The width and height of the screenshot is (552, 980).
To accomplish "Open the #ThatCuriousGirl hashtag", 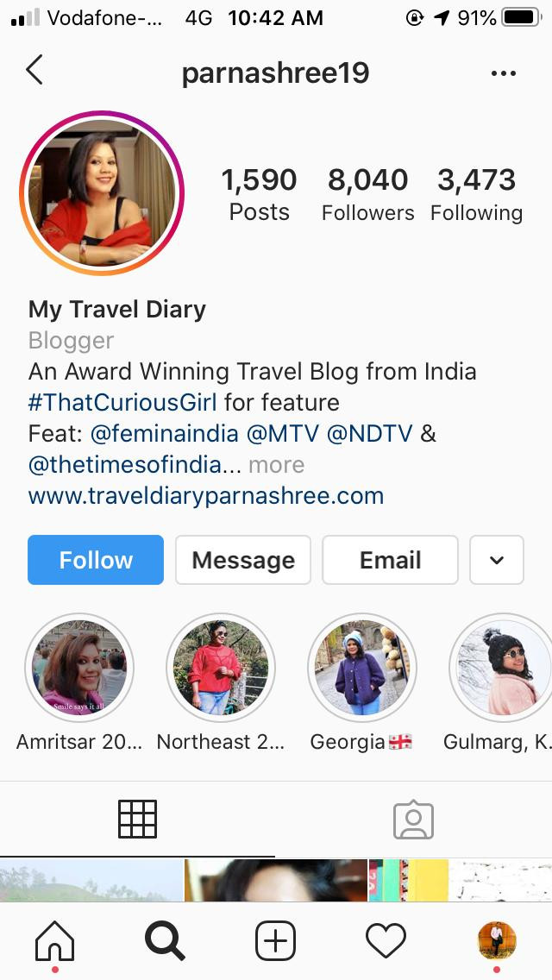I will pyautogui.click(x=122, y=402).
